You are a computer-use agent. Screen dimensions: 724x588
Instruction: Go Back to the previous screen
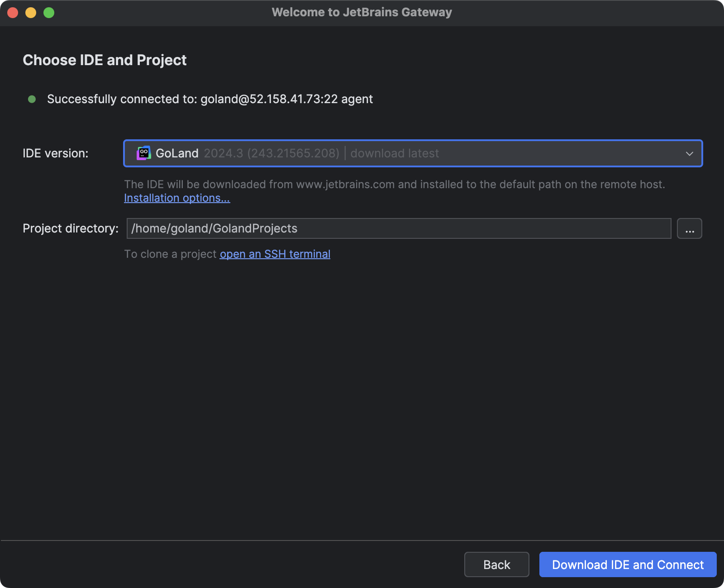(496, 564)
